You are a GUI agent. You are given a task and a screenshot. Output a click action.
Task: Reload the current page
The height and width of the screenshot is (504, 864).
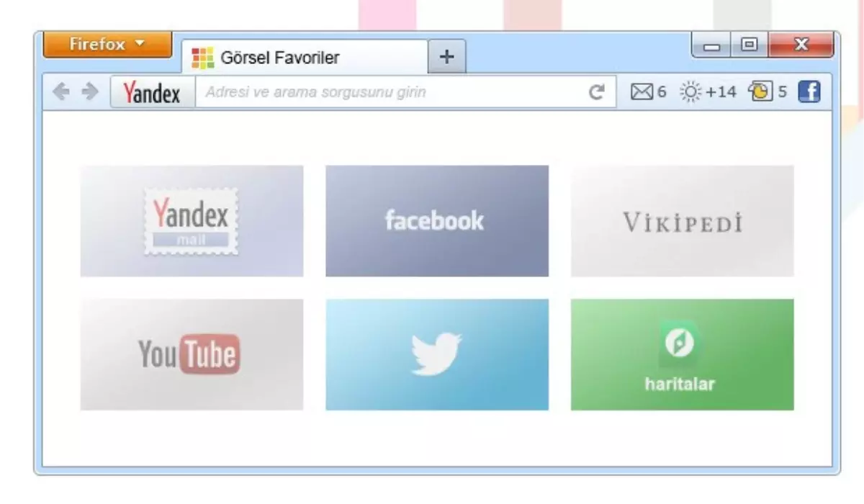597,91
